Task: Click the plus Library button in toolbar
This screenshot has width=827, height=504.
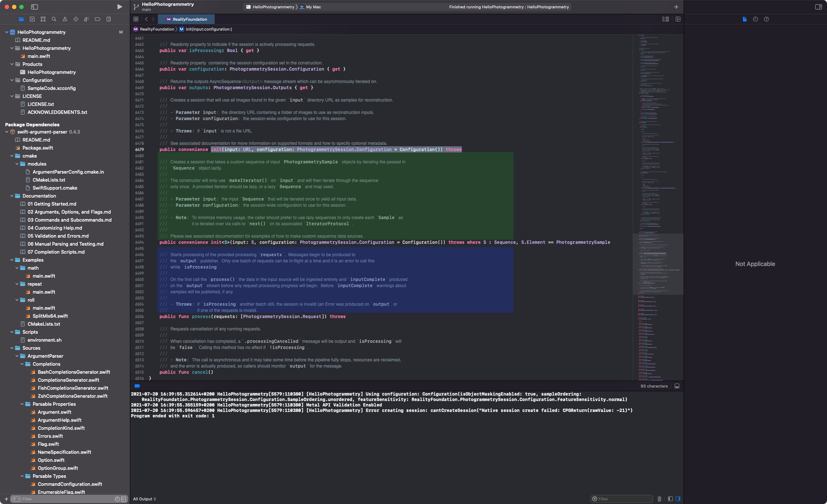Action: (676, 7)
